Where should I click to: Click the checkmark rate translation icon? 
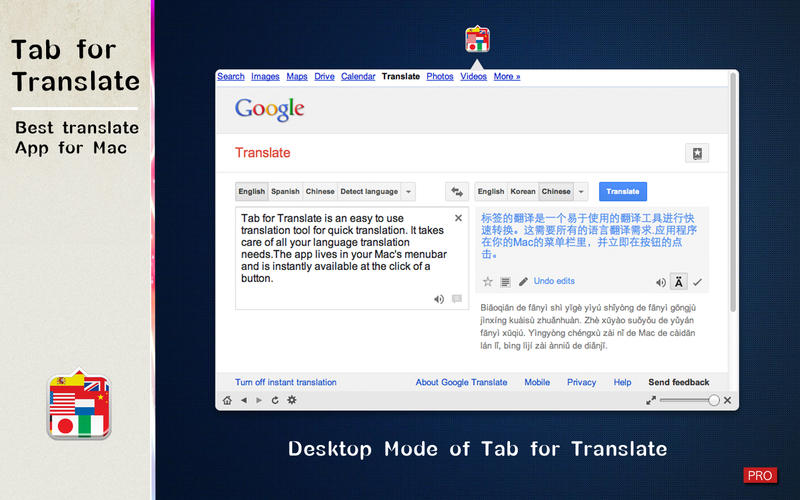click(x=697, y=282)
